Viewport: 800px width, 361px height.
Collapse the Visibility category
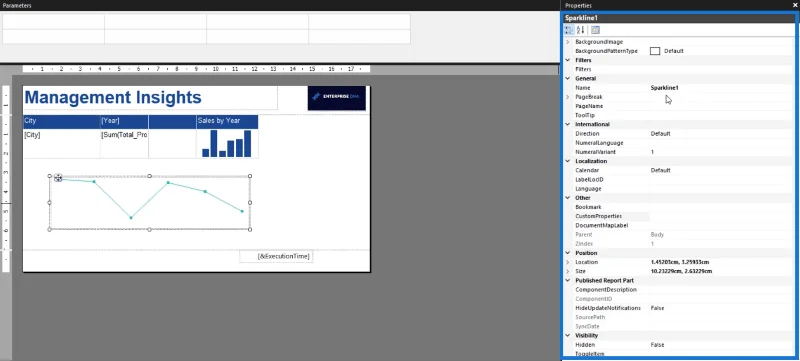[567, 336]
